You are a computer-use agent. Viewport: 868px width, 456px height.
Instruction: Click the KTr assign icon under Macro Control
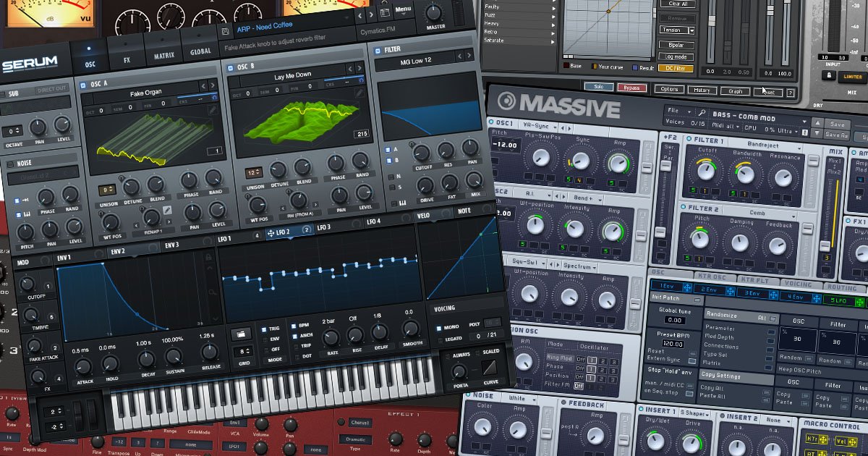tap(824, 440)
